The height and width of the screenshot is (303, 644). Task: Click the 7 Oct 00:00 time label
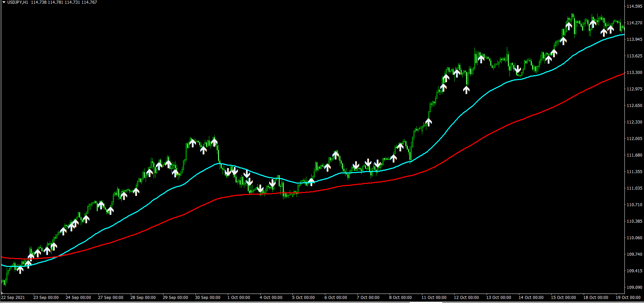click(x=368, y=298)
